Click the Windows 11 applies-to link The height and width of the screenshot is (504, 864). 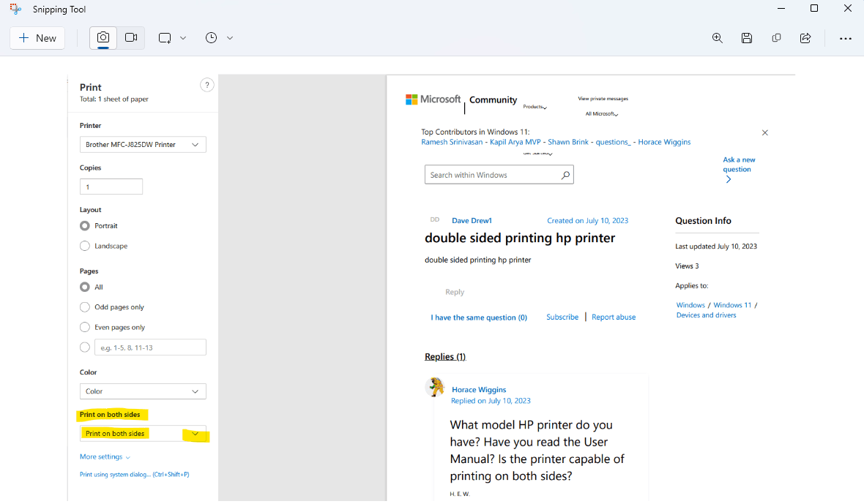pos(732,305)
